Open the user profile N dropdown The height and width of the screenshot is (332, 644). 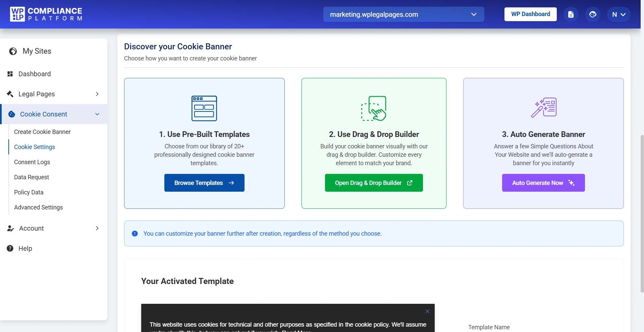point(619,14)
